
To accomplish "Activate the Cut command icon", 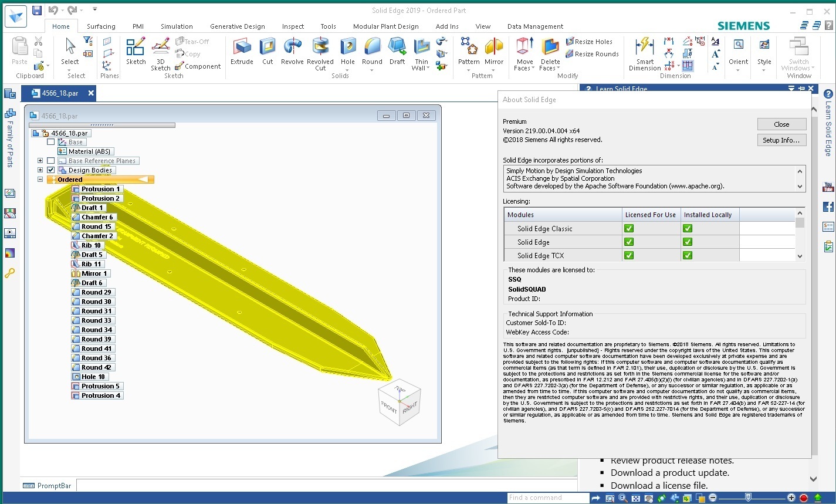I will tap(268, 52).
